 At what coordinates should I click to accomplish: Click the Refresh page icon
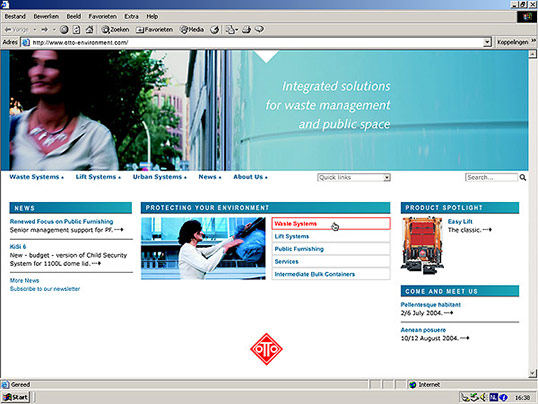(x=77, y=30)
